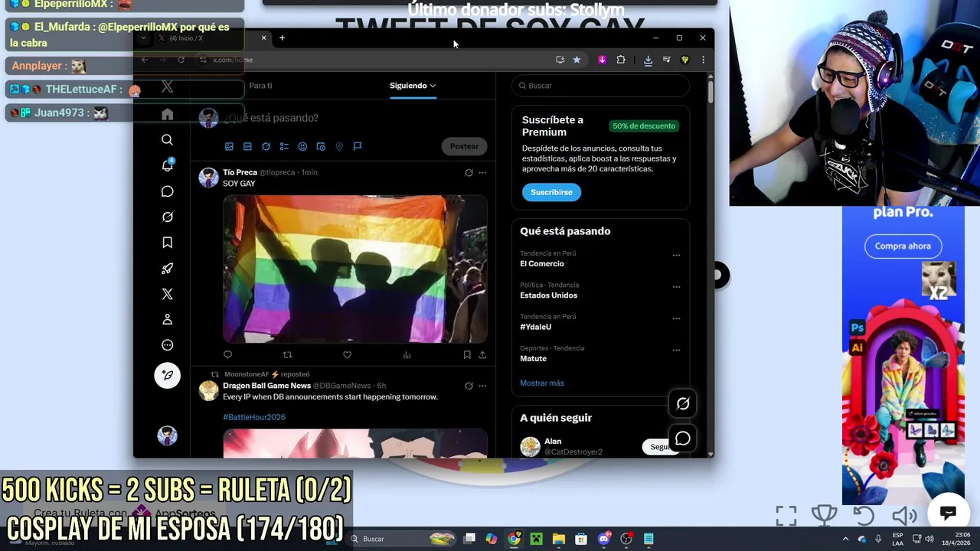This screenshot has height=551, width=980.
Task: Open options for Matute trend
Action: point(676,350)
